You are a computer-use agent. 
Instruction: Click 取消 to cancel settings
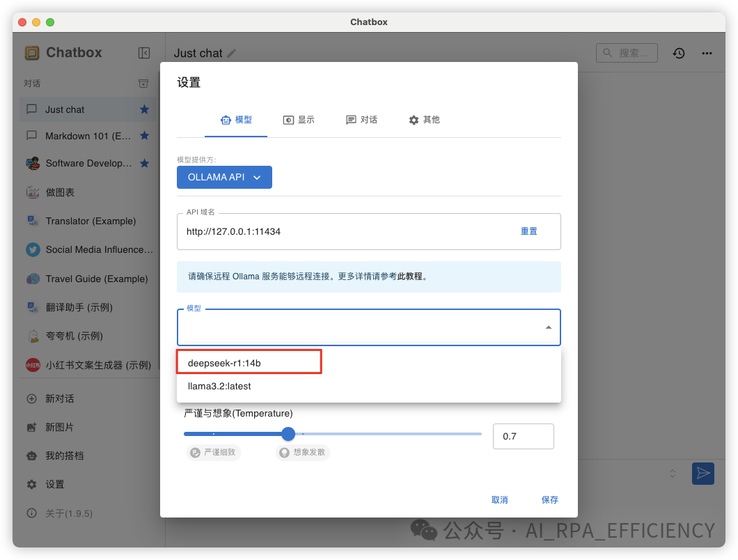point(499,499)
